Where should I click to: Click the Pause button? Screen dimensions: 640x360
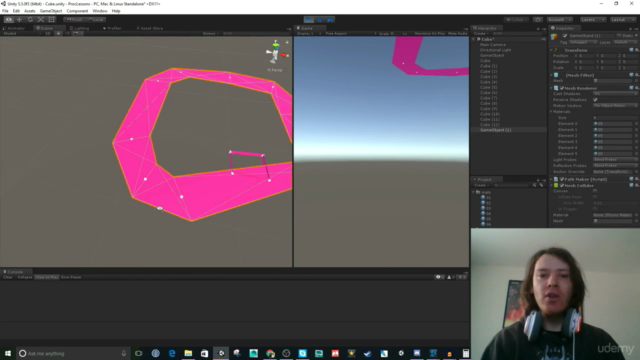click(320, 20)
